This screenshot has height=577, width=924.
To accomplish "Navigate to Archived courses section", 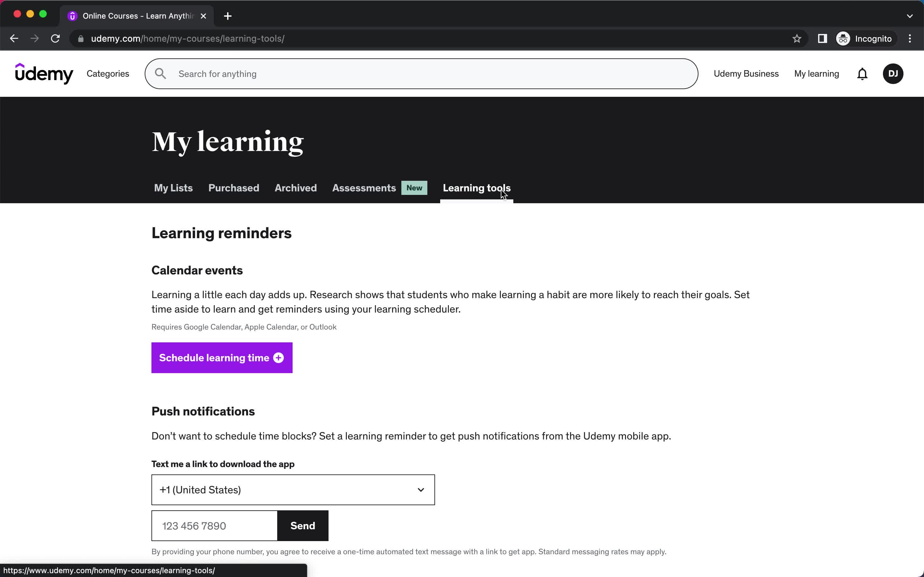I will (x=295, y=188).
